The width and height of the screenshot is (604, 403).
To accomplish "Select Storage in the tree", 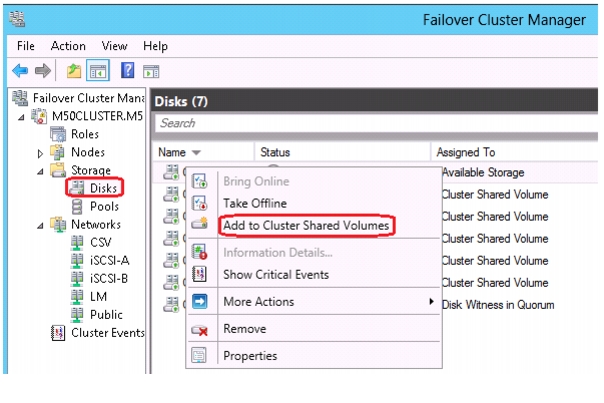I will point(91,170).
